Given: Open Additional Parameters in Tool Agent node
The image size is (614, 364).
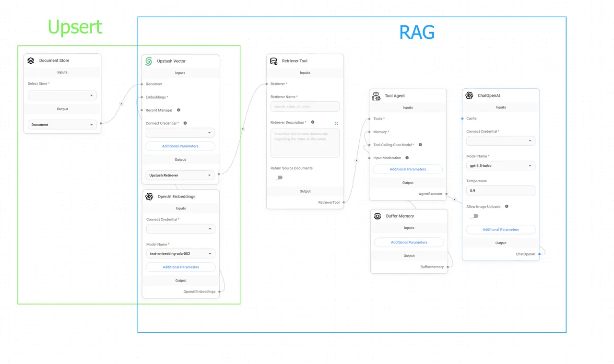Looking at the screenshot, I should pos(408,169).
